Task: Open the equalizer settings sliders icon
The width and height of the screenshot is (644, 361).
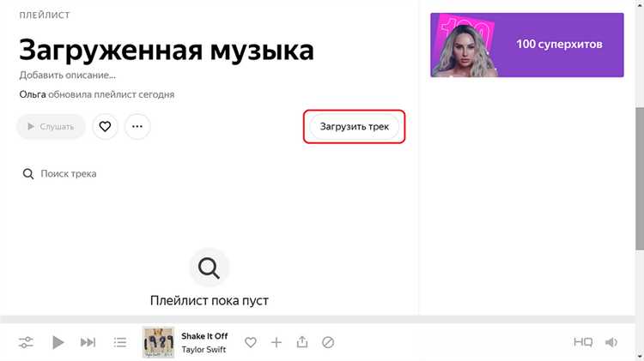Action: pos(26,342)
